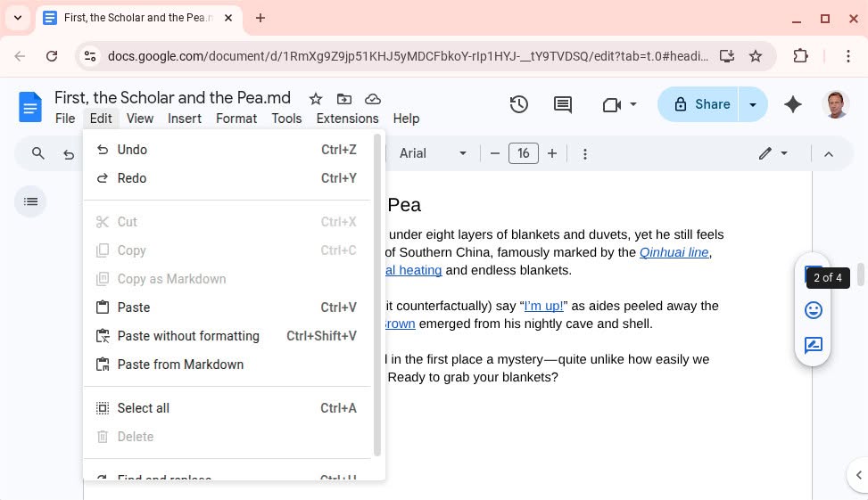The width and height of the screenshot is (868, 500).
Task: Click the Move to folder icon
Action: click(x=343, y=99)
